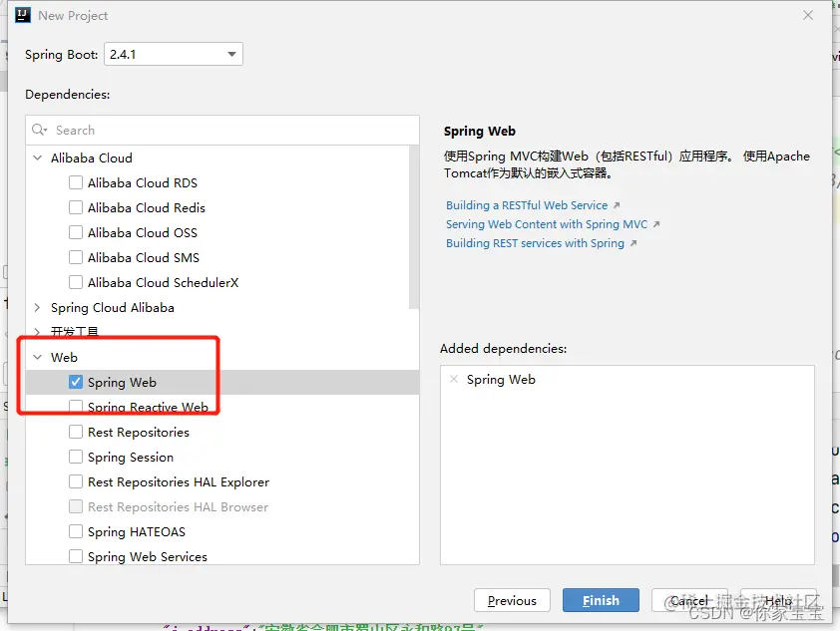Open the Spring Boot version dropdown
Image resolution: width=840 pixels, height=631 pixels.
174,54
